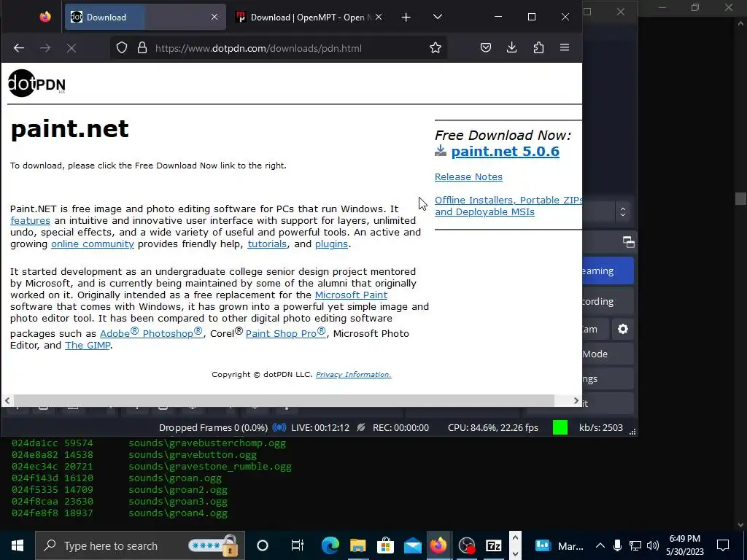747x560 pixels.
Task: Click the download arrow icon beside paint.net 5.0.6
Action: pos(441,151)
